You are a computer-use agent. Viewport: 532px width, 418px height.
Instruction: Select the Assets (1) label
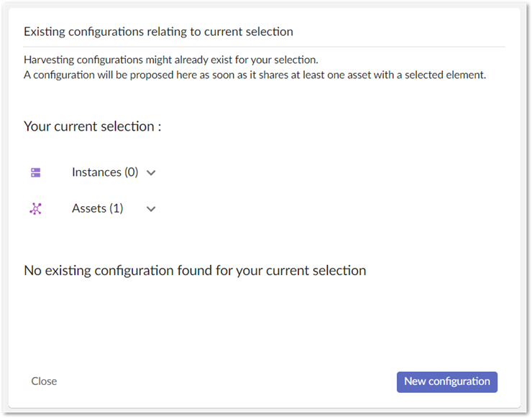[98, 208]
